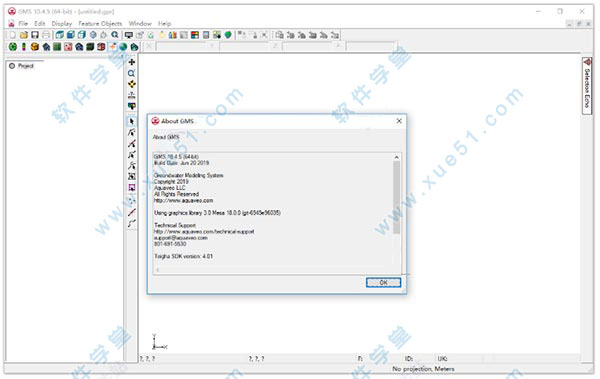Close the About GMS dialog with X

(399, 121)
